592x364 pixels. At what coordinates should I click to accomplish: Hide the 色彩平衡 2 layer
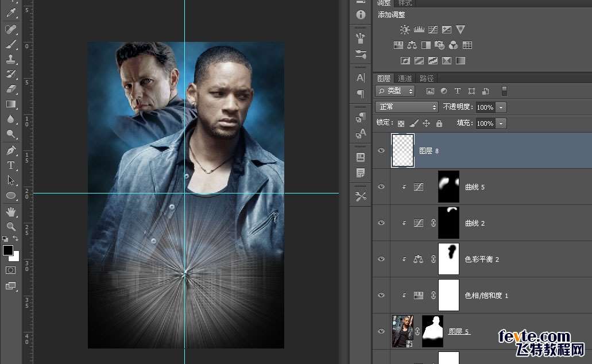[x=381, y=259]
